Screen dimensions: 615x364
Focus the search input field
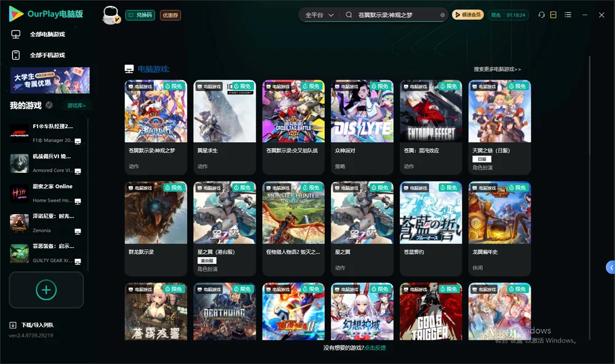pos(397,15)
